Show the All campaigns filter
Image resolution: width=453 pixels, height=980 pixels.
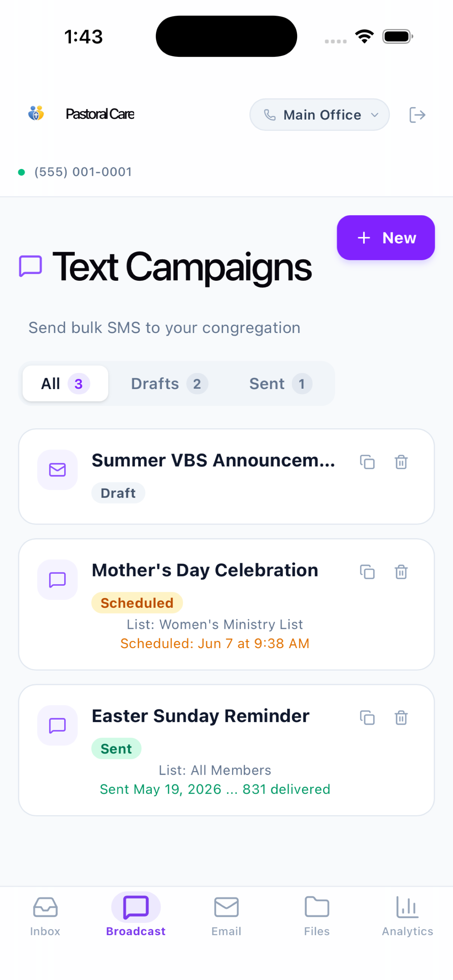(x=65, y=383)
